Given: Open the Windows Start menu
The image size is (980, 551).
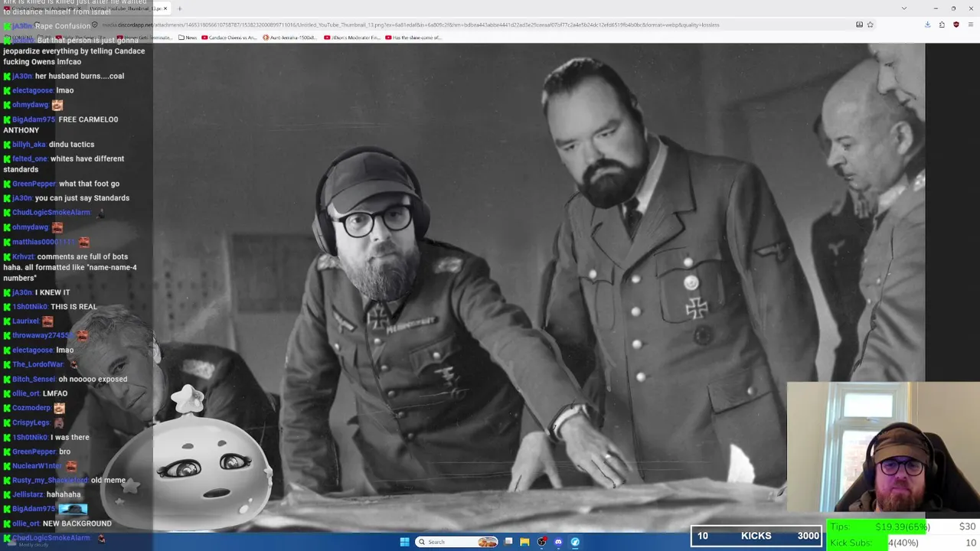Looking at the screenshot, I should 404,542.
